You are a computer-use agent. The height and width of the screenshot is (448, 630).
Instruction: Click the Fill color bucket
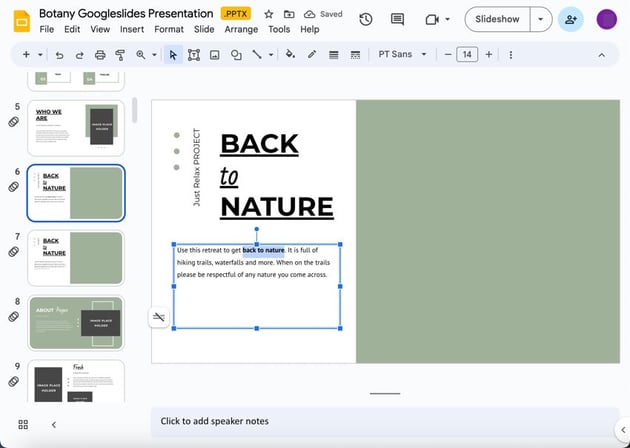coord(290,55)
